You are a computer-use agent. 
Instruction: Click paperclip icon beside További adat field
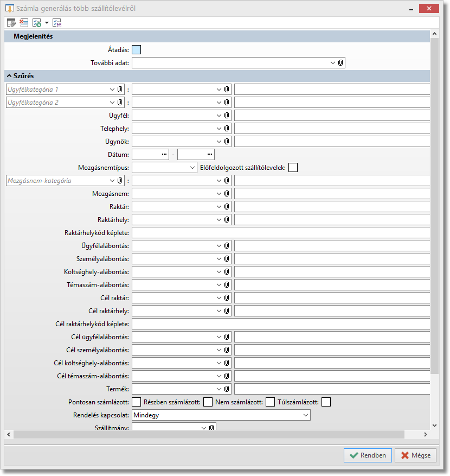coord(340,63)
